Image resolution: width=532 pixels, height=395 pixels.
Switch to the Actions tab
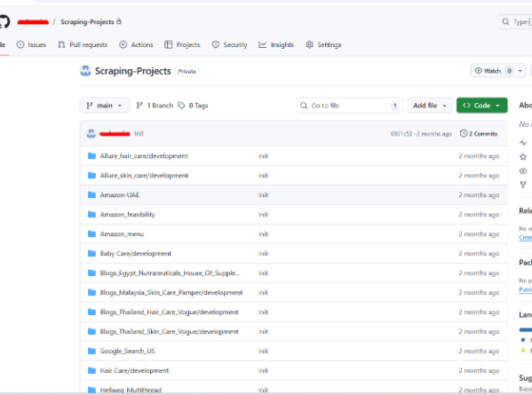(x=136, y=44)
